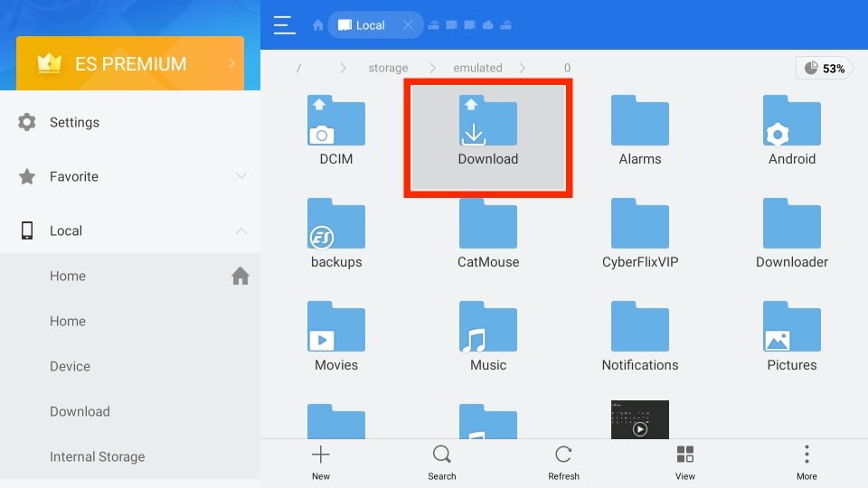Screen dimensions: 868x488
Task: Expand the Favorite section
Action: coord(241,176)
